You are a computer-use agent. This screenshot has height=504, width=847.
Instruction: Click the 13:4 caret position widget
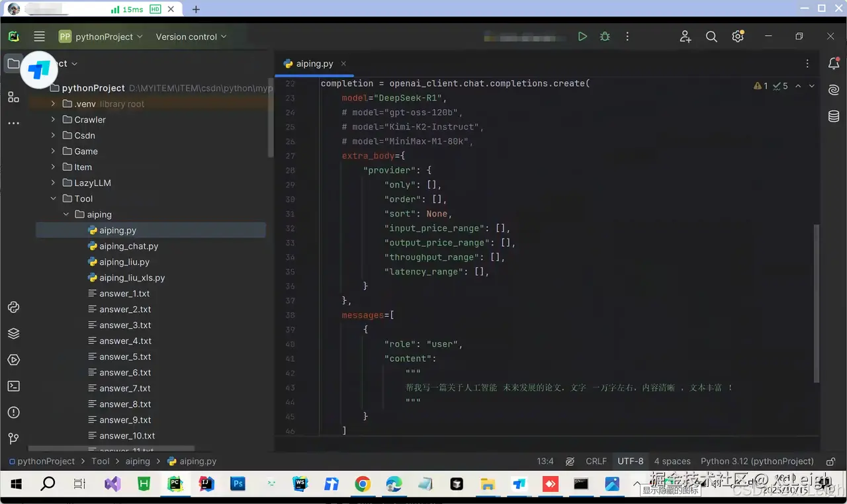[x=545, y=461]
